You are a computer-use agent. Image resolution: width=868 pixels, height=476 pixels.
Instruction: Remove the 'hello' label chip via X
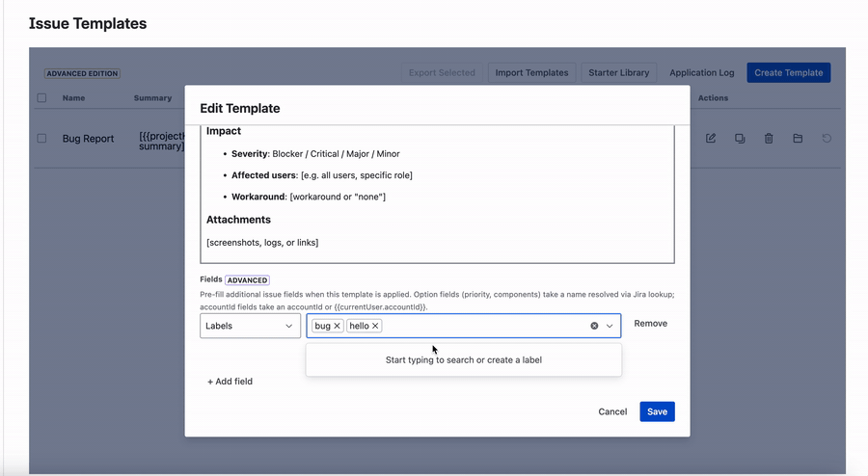375,326
